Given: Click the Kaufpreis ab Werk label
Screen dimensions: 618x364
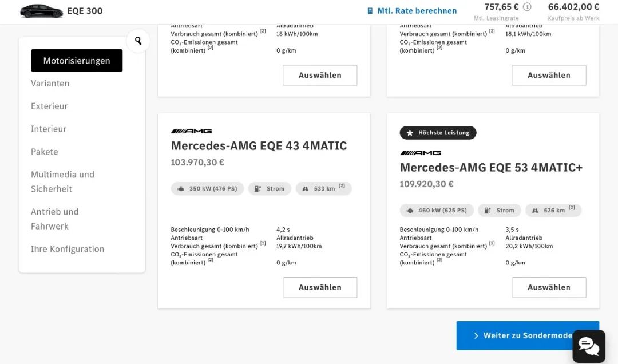Looking at the screenshot, I should [x=573, y=18].
